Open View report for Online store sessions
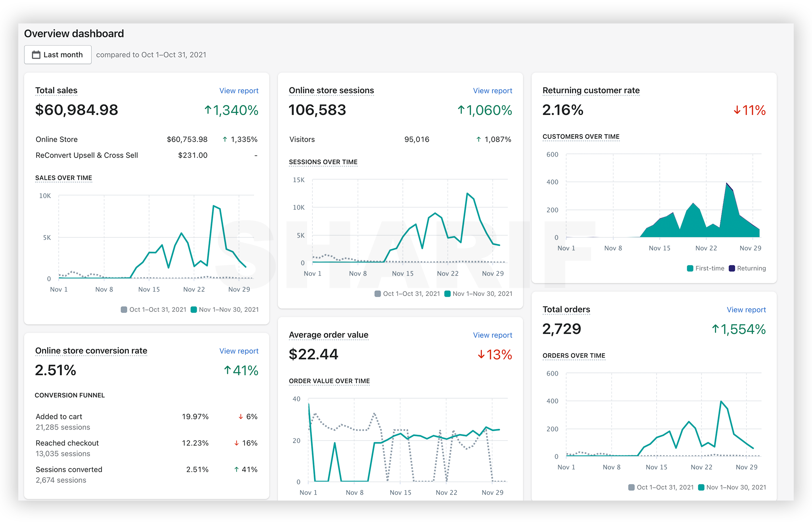 pos(492,91)
